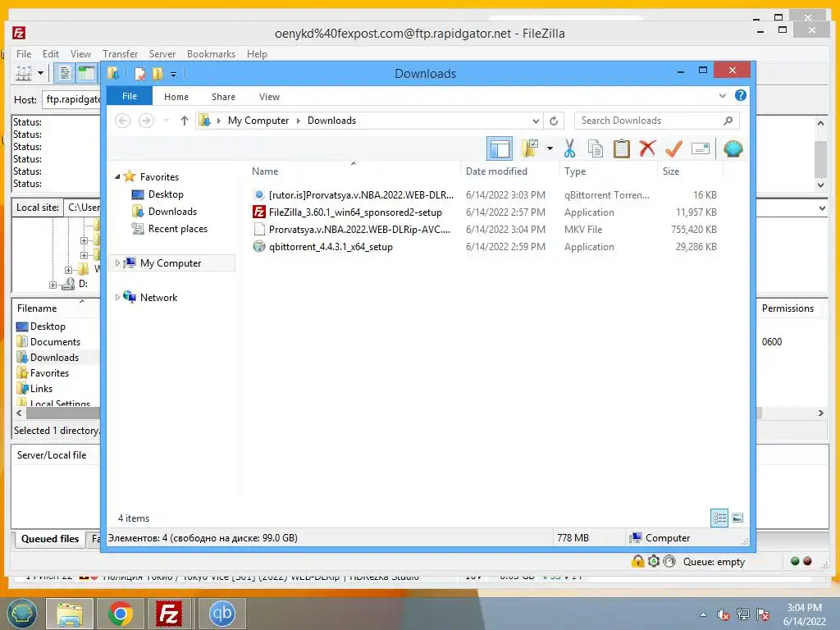
Task: Select Recent places under Favorites
Action: click(177, 229)
